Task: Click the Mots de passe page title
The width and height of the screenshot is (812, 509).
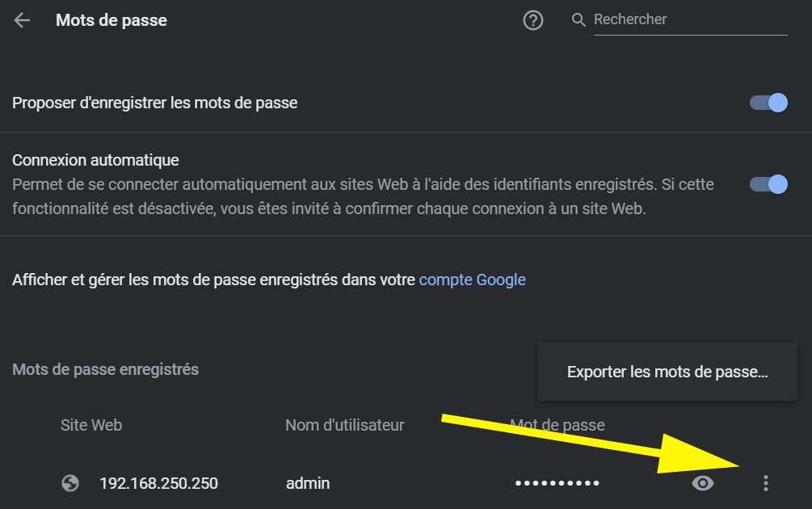Action: click(111, 20)
